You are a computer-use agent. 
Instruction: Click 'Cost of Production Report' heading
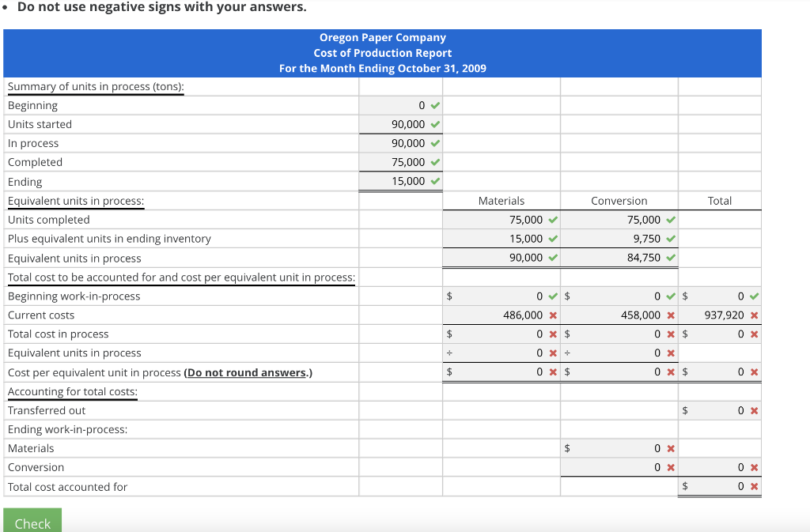382,53
